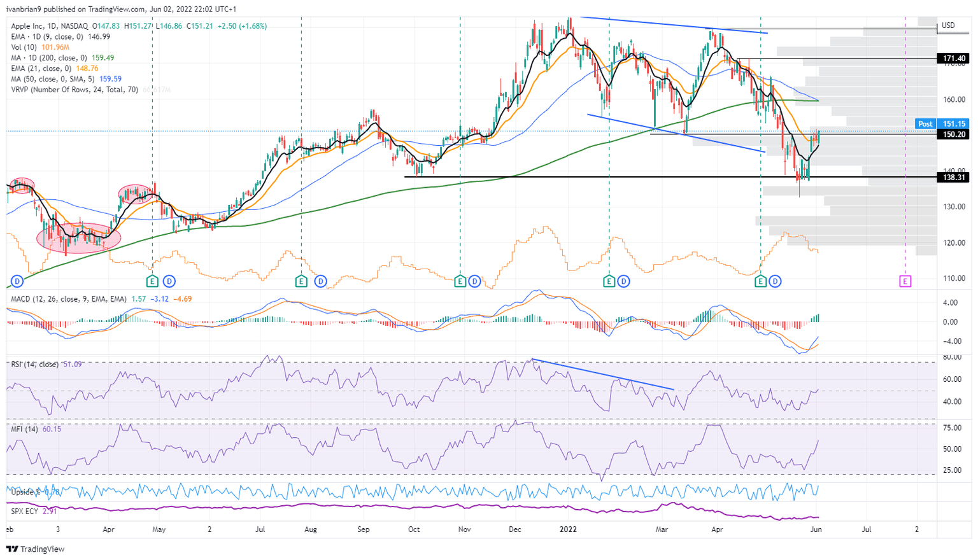Click the 110.00 price axis label

[x=954, y=279]
